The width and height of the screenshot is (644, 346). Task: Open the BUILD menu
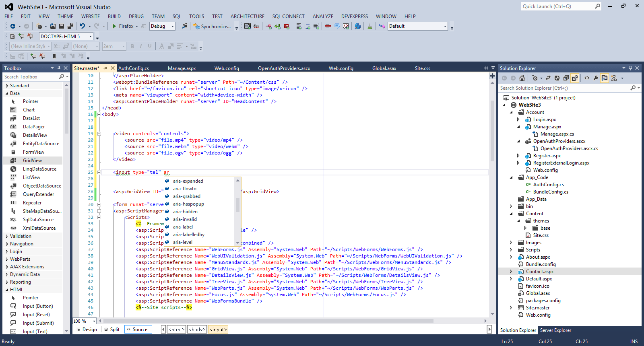114,16
